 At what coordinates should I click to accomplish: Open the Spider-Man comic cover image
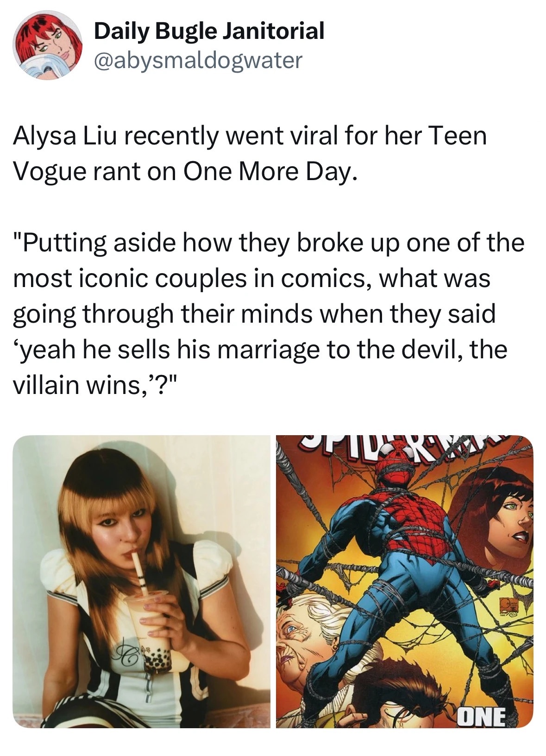click(x=405, y=581)
